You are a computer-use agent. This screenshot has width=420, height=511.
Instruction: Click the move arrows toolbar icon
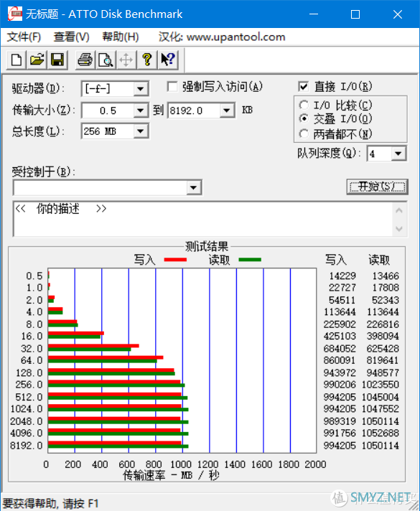click(126, 60)
